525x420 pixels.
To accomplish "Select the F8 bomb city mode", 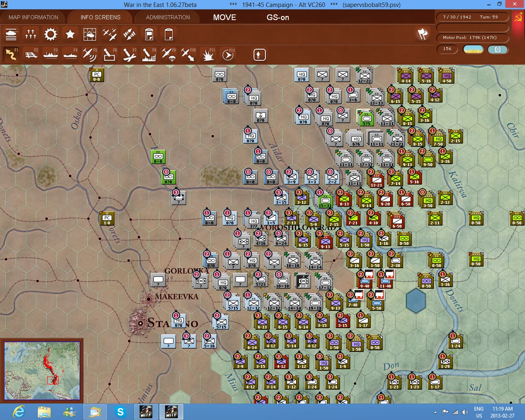I will pos(149,54).
